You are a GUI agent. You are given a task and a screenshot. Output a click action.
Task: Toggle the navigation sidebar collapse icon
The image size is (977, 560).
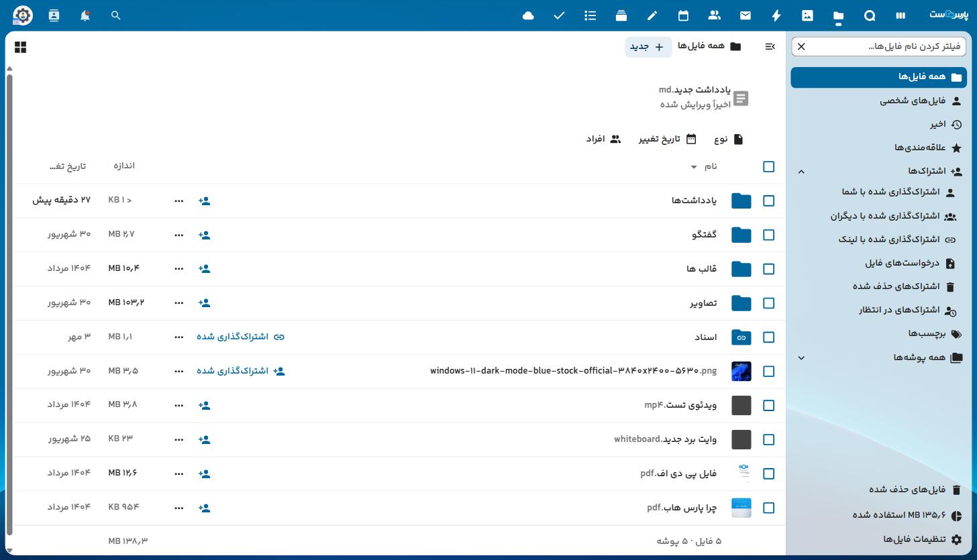point(770,46)
